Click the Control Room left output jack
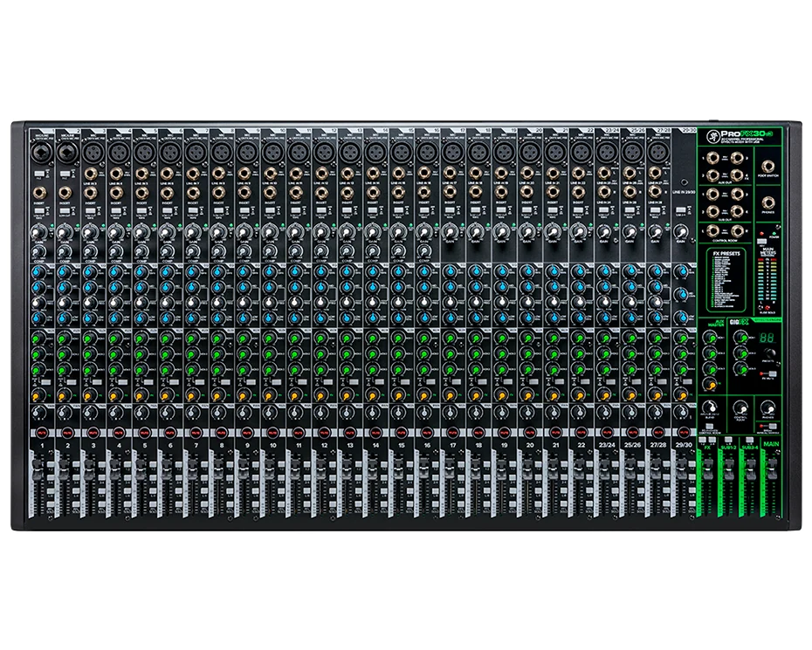The width and height of the screenshot is (812, 650). point(712,230)
